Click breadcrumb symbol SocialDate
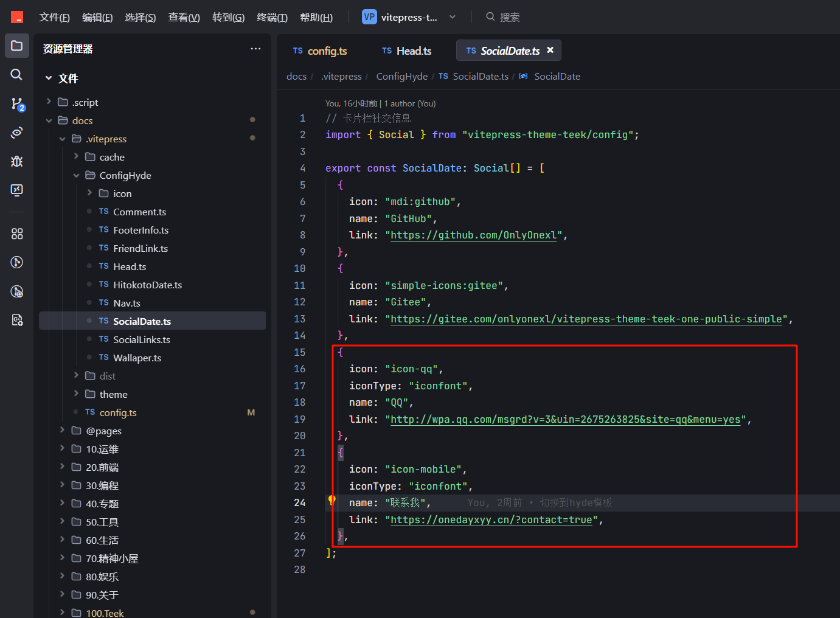The image size is (840, 618). coord(557,76)
